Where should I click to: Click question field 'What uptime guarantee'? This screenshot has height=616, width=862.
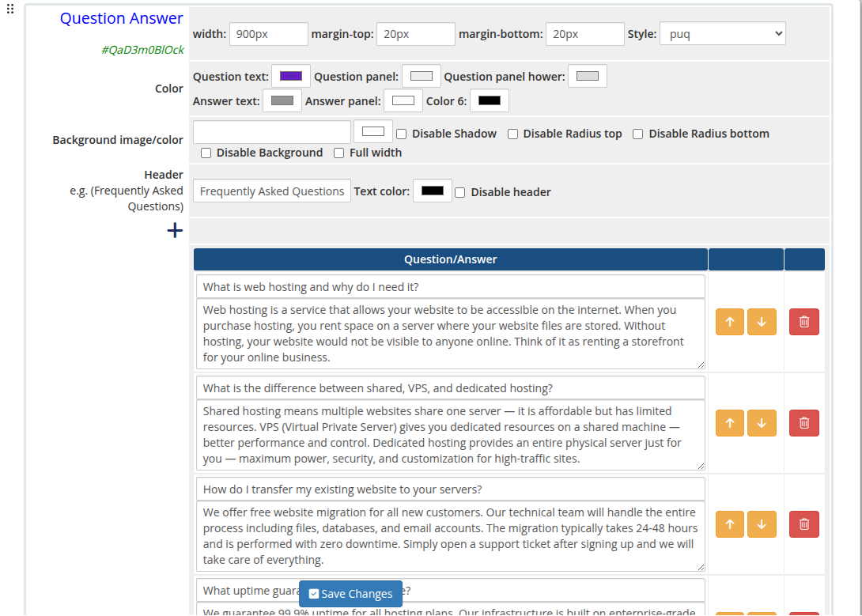(450, 590)
